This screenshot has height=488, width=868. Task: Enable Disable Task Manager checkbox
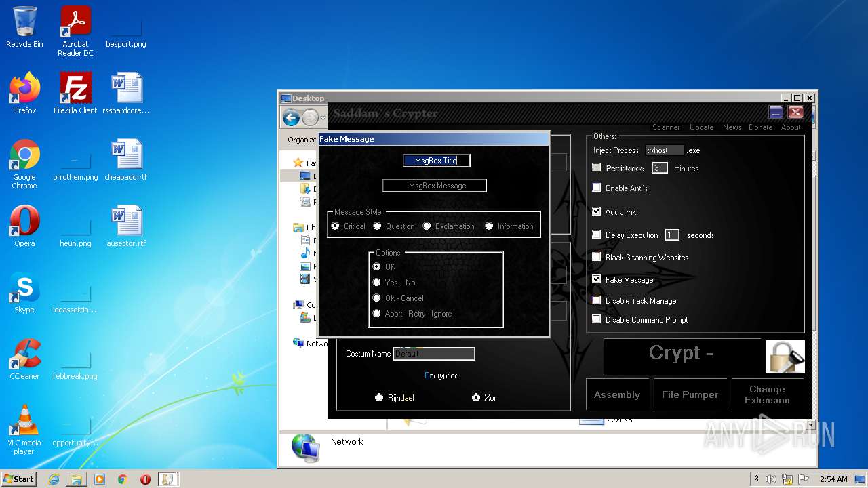click(x=597, y=300)
